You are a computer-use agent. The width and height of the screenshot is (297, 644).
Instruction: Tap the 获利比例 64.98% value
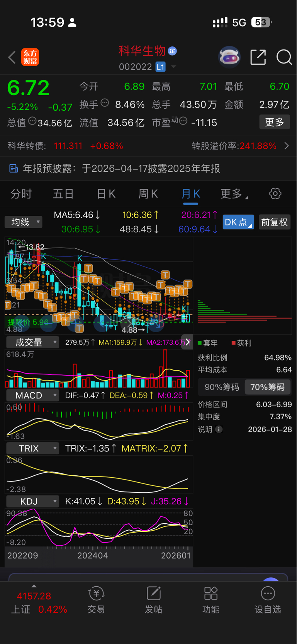click(x=278, y=358)
